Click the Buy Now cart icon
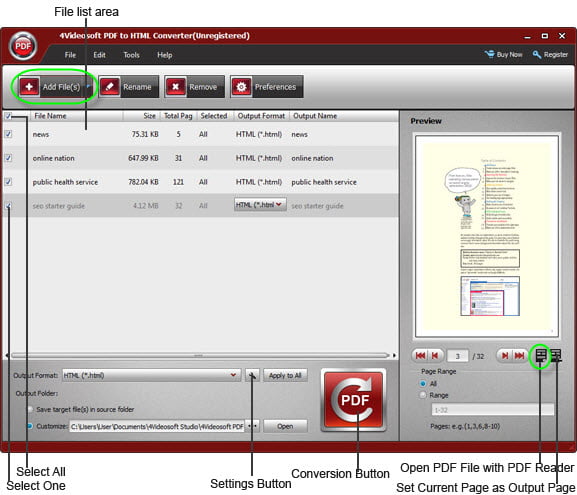 pyautogui.click(x=489, y=54)
